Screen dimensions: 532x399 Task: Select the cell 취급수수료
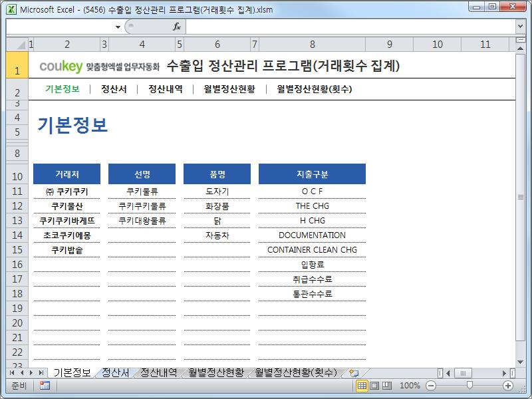pos(312,279)
